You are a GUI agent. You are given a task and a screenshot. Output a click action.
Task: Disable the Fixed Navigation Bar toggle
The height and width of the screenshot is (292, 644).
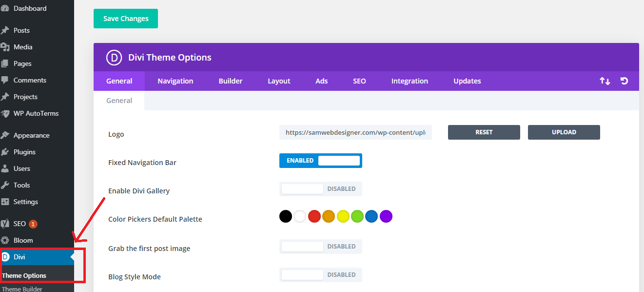(x=321, y=161)
